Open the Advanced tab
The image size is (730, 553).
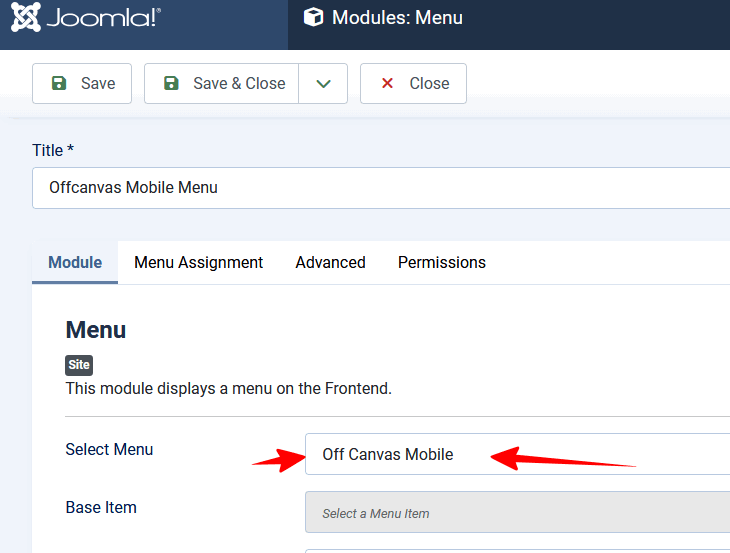point(330,263)
